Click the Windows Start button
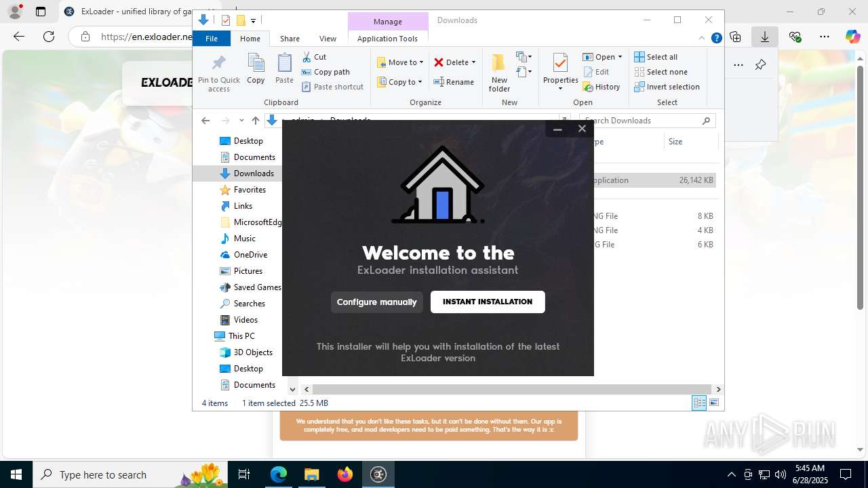This screenshot has width=868, height=488. (x=16, y=474)
